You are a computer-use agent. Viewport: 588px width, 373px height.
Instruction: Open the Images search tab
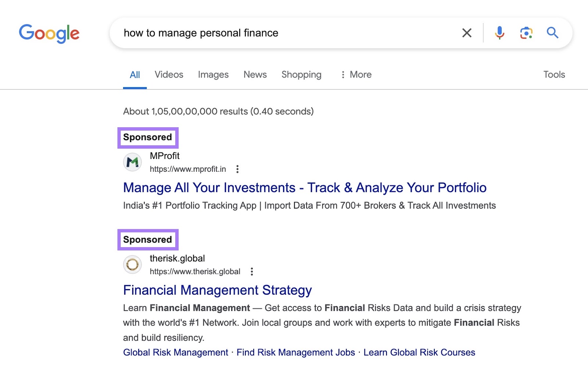coord(213,74)
